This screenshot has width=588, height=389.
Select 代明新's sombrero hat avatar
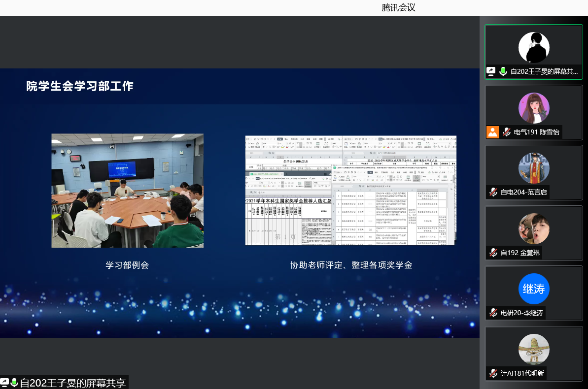coord(534,349)
